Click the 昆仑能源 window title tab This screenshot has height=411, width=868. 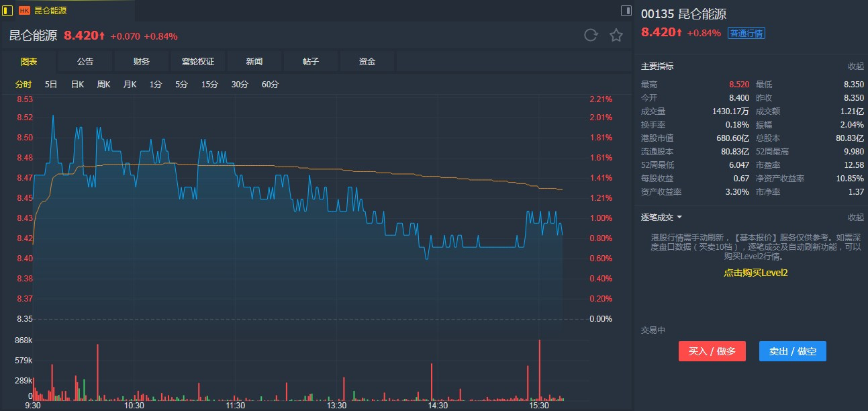(x=50, y=11)
